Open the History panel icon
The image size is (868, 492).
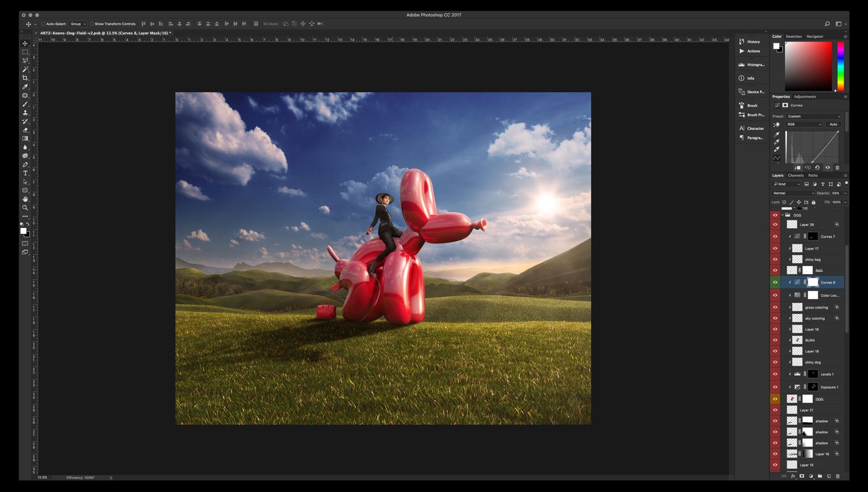[x=742, y=42]
